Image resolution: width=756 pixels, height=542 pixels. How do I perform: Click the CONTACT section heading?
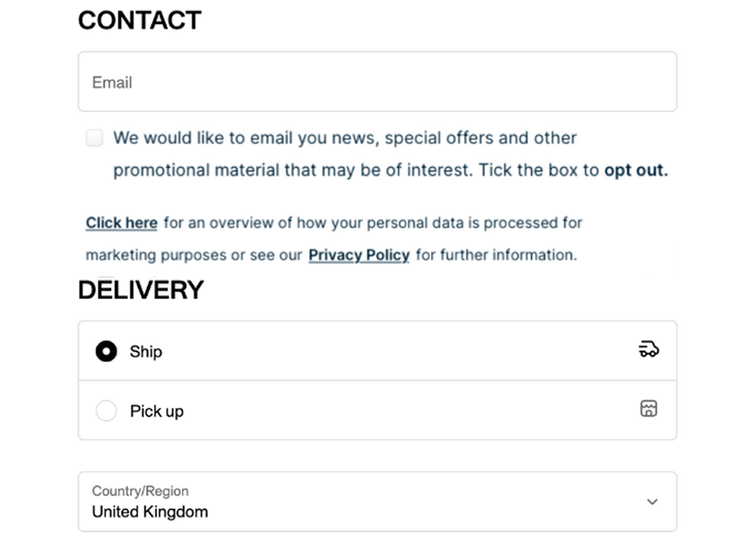tap(140, 21)
